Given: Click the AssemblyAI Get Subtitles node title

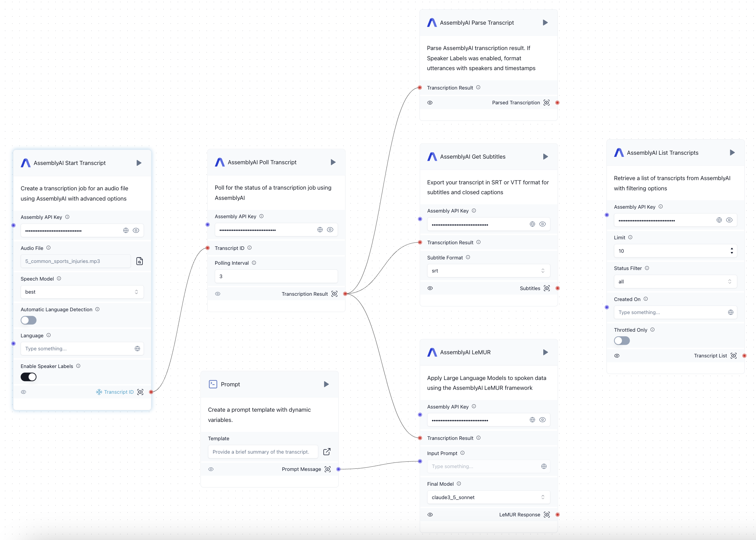Looking at the screenshot, I should (x=472, y=157).
